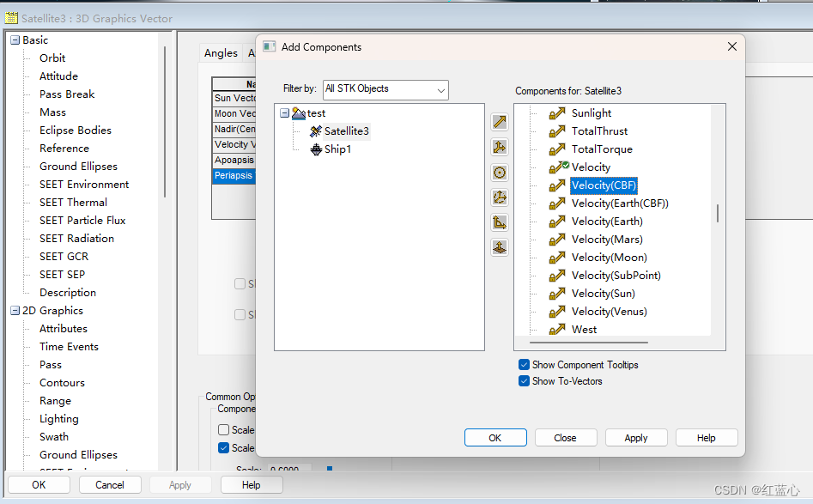Click the Ship1 ship icon in tree
This screenshot has height=504, width=813.
316,149
